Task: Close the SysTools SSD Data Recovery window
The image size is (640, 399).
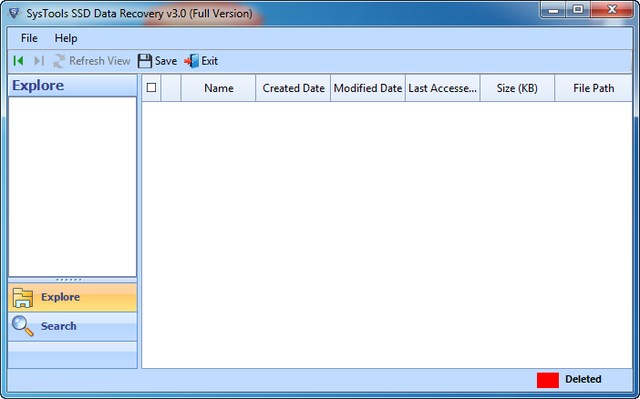Action: tap(611, 10)
